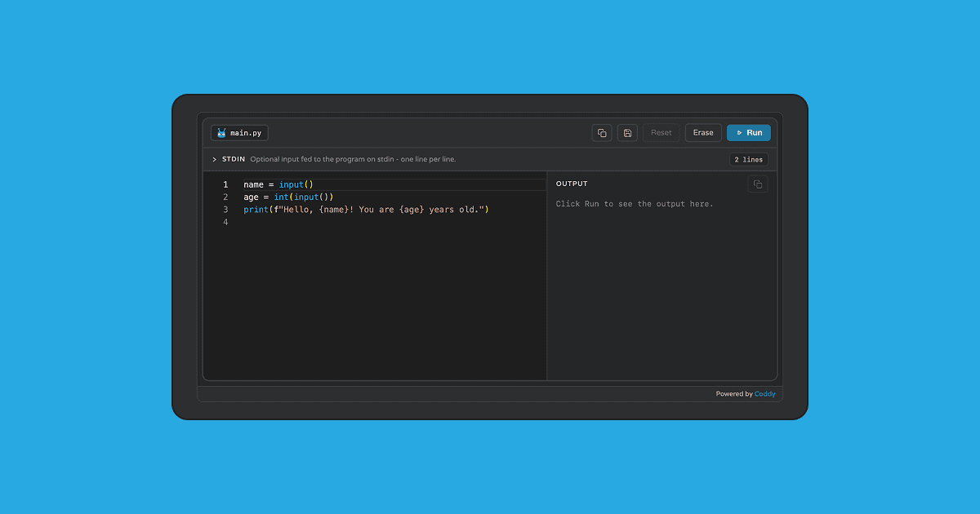Click the "Optional input fed to the program" description
Screen dimensions: 980x514
(353, 160)
